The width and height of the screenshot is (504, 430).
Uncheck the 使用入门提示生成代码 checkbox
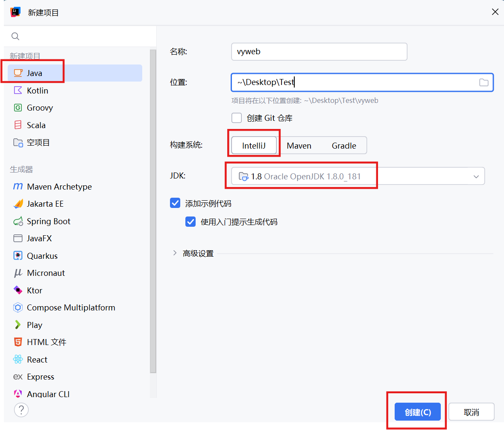pos(190,222)
